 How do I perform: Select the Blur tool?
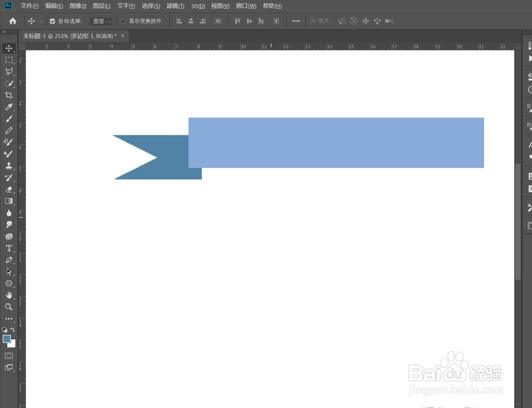(9, 213)
